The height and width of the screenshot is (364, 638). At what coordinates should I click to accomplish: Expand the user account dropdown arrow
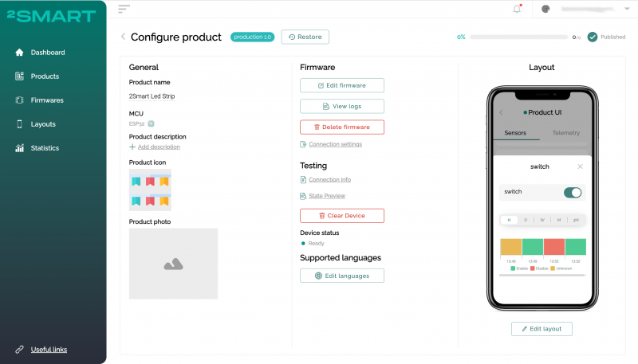(627, 9)
